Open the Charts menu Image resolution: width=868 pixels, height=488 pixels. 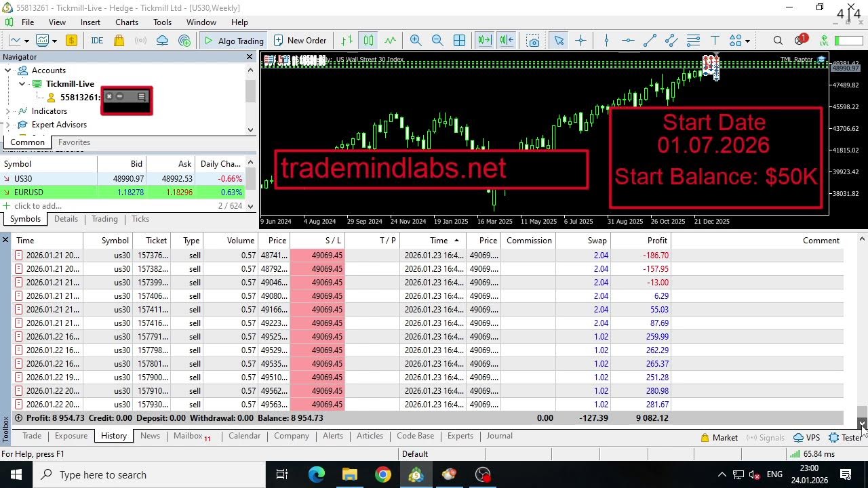point(127,22)
